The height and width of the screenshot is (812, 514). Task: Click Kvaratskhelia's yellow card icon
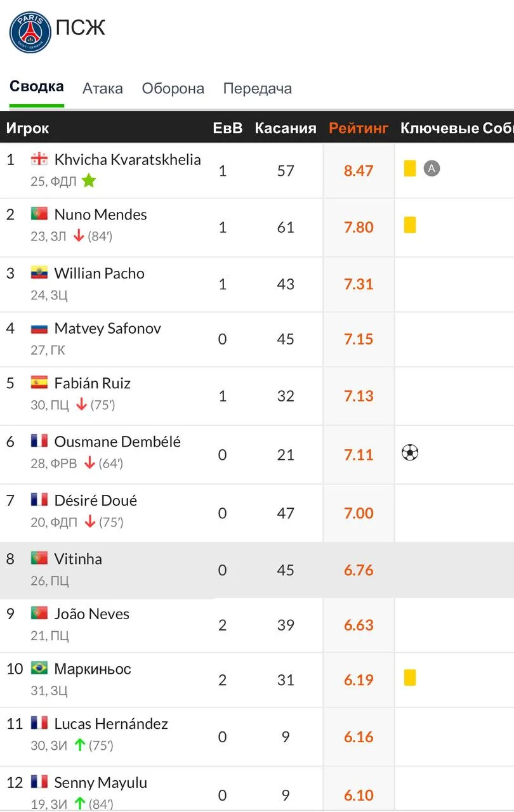410,168
